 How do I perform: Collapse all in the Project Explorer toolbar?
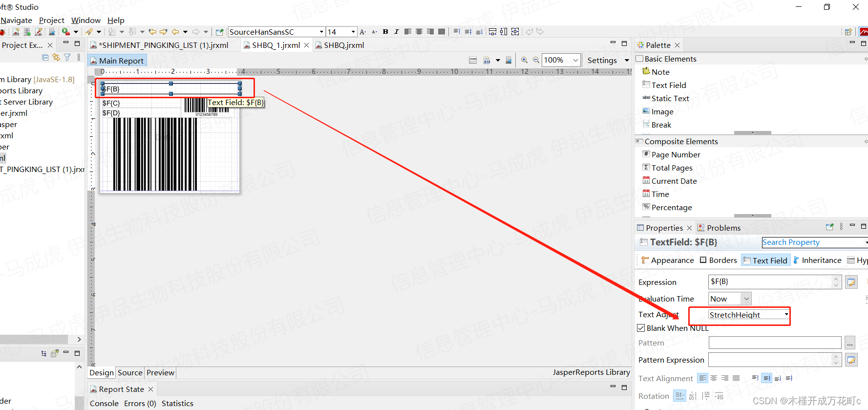point(45,58)
